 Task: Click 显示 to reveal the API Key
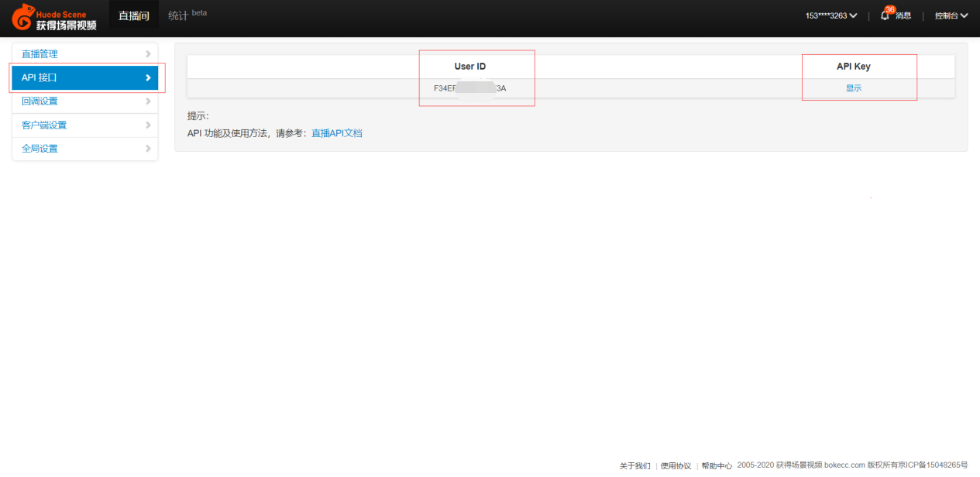coord(854,88)
